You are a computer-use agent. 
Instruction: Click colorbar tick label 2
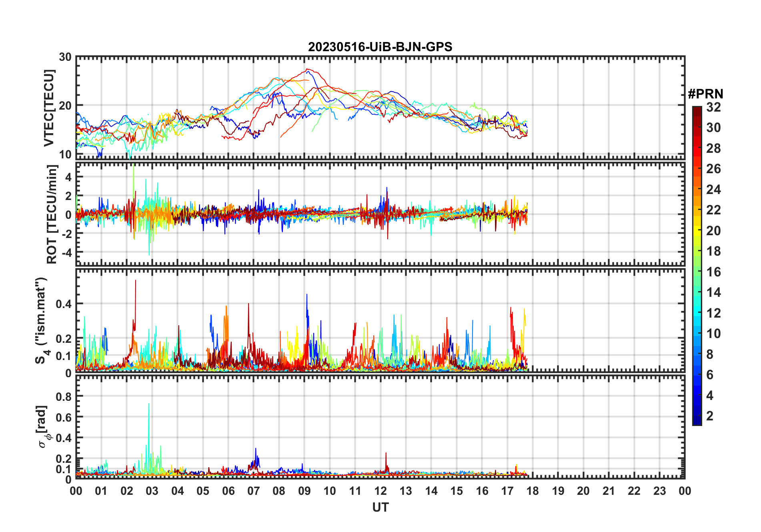pos(710,416)
